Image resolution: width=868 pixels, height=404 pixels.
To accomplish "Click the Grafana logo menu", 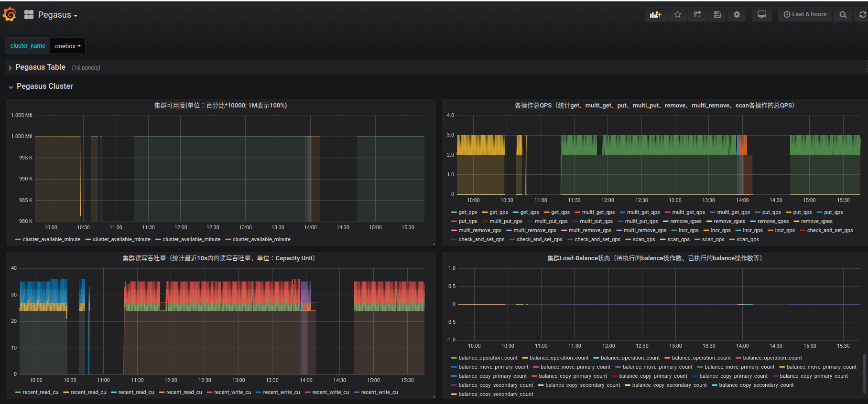I will (10, 15).
